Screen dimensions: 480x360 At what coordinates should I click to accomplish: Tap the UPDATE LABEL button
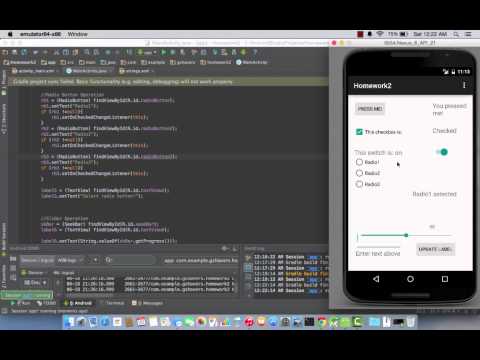tap(435, 249)
